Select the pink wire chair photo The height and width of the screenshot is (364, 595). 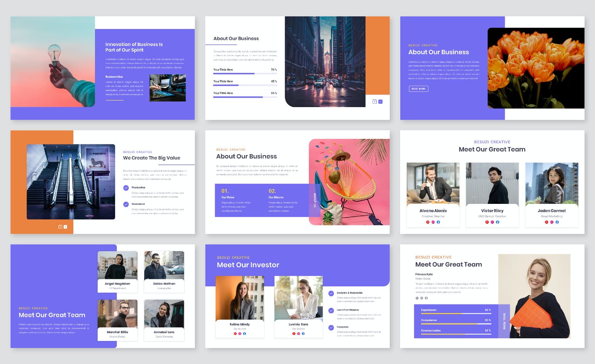tap(349, 182)
